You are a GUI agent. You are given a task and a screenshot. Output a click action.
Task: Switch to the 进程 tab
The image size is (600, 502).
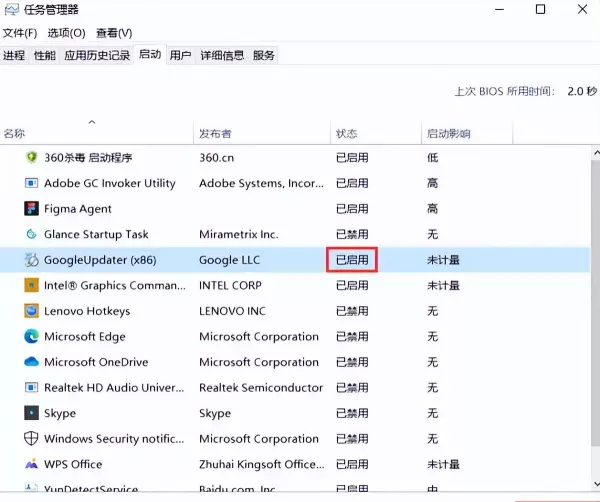tap(14, 55)
